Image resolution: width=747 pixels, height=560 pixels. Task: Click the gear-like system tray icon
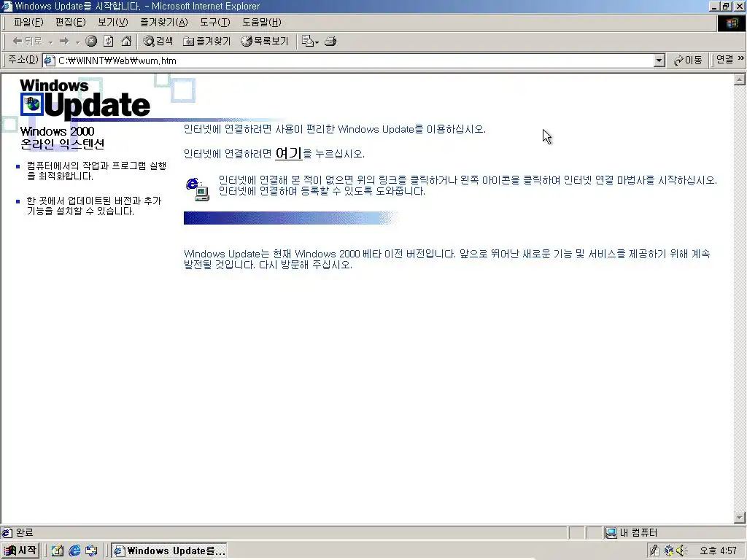669,551
